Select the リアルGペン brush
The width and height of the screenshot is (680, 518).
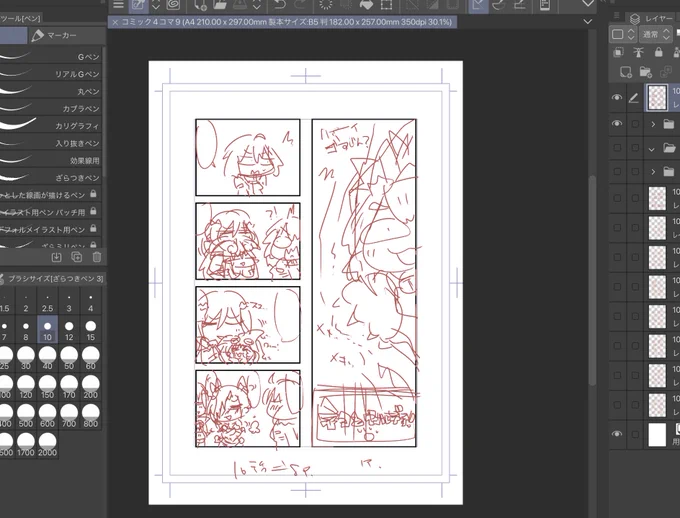51,74
